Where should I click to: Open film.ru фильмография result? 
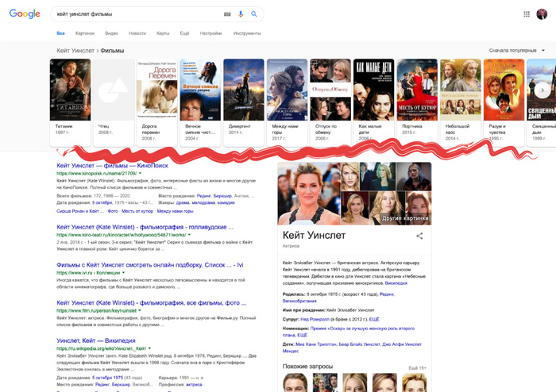[151, 303]
